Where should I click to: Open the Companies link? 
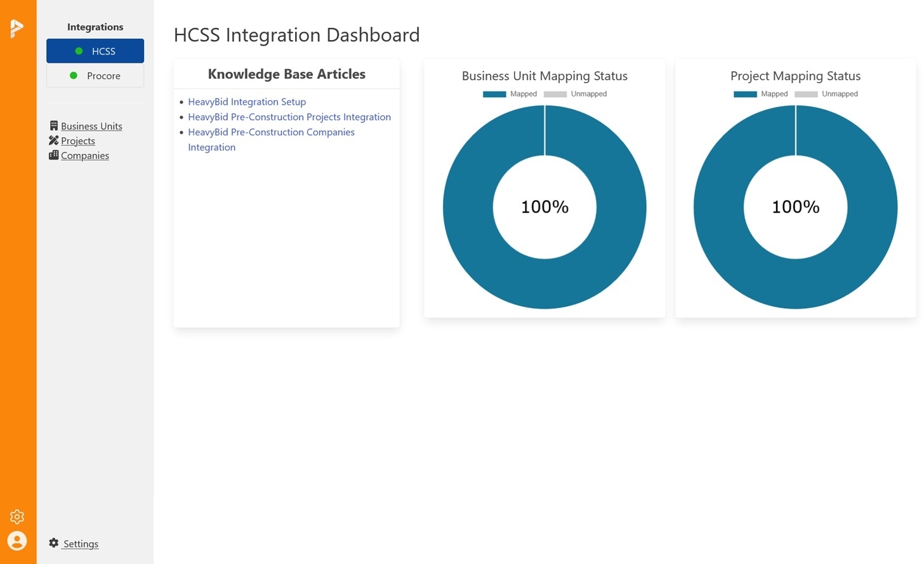(x=85, y=156)
